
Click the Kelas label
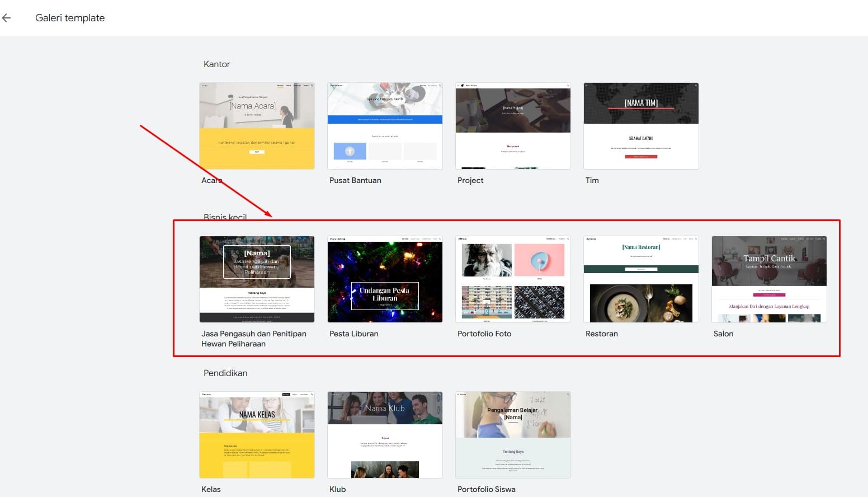(x=211, y=489)
